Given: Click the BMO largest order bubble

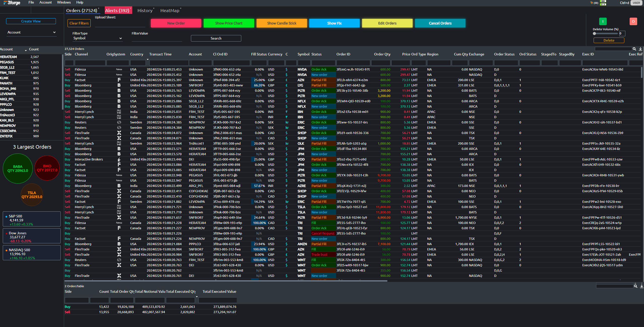Looking at the screenshot, I should point(47,168).
